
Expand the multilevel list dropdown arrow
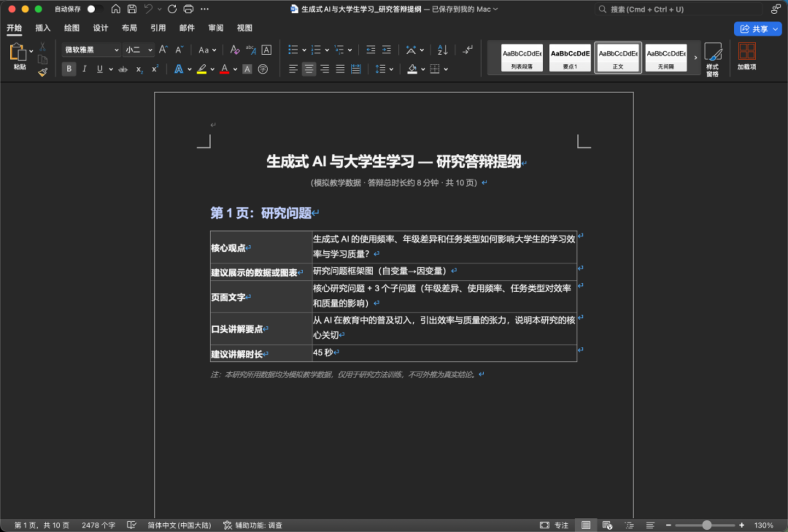click(x=350, y=50)
